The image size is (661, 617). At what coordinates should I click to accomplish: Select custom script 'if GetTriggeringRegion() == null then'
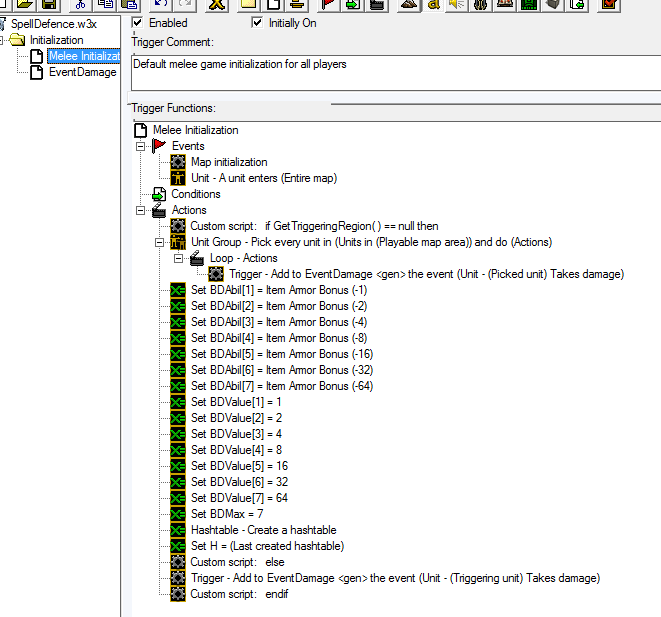(x=314, y=226)
